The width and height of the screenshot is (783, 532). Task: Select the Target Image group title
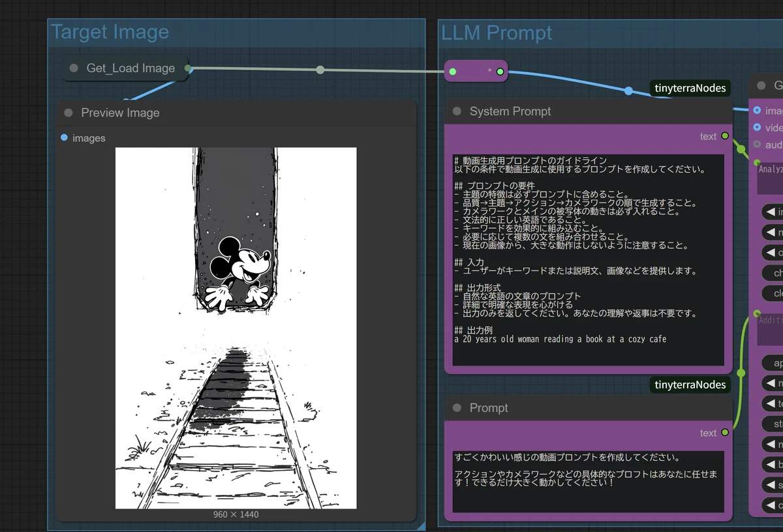click(110, 32)
